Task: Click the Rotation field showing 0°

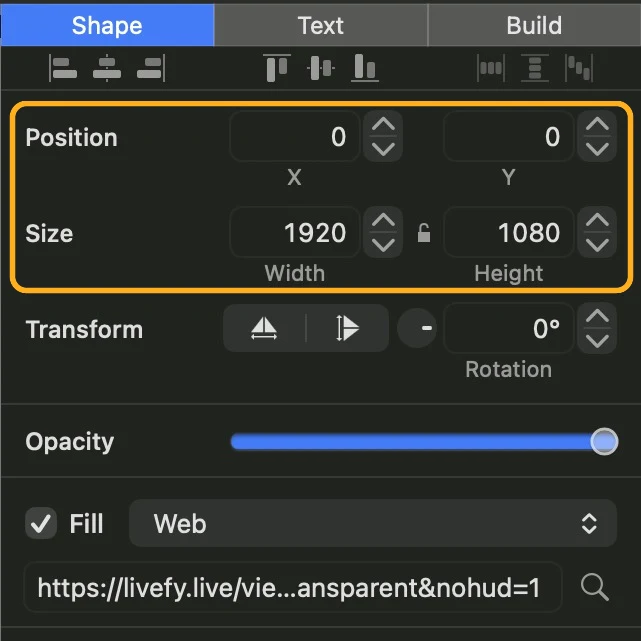Action: [x=509, y=328]
